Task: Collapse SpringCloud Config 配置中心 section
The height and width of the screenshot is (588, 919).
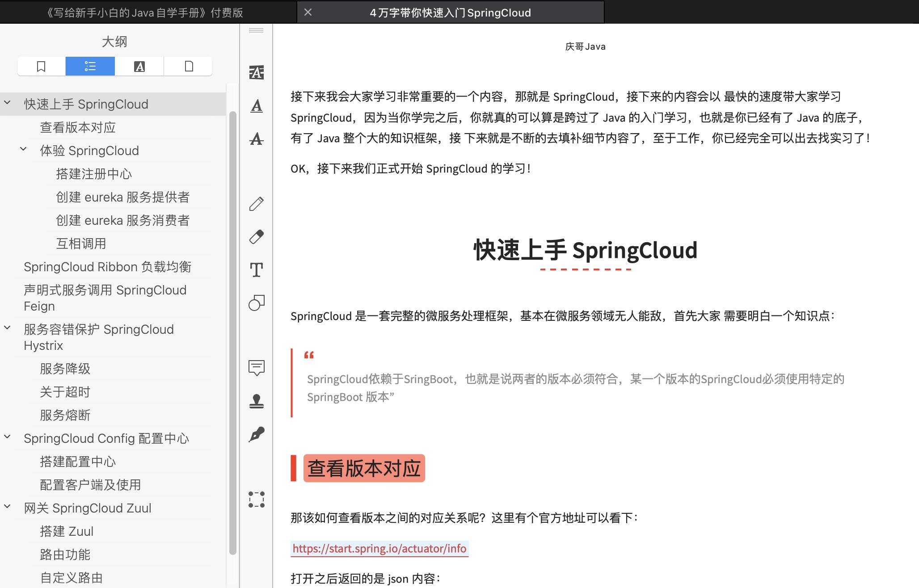Action: point(8,437)
